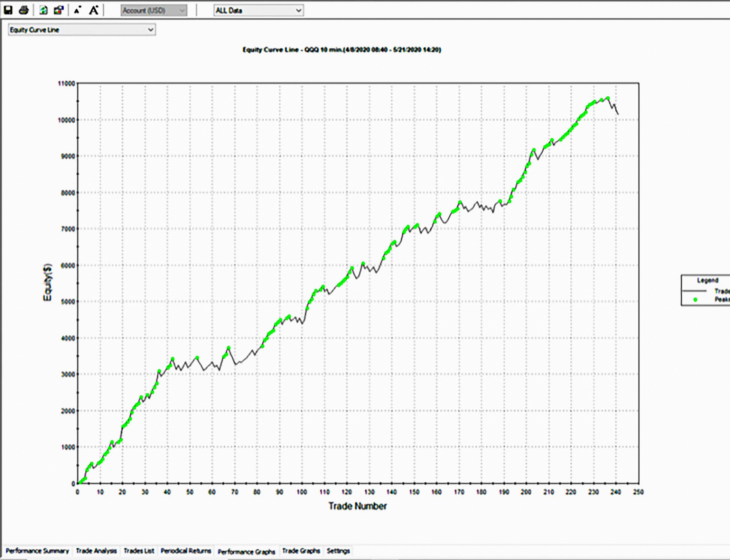Expand the ALL Data dropdown
Image resolution: width=730 pixels, height=560 pixels.
(258, 10)
